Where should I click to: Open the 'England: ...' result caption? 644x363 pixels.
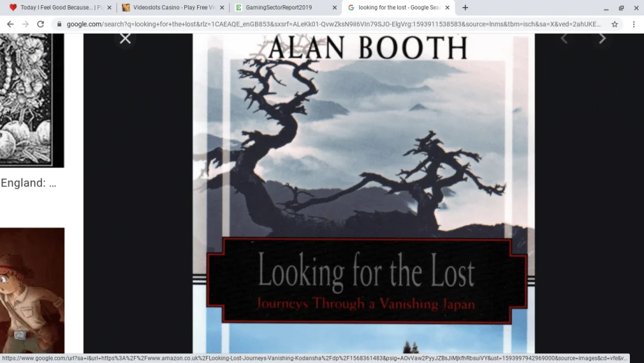point(28,183)
